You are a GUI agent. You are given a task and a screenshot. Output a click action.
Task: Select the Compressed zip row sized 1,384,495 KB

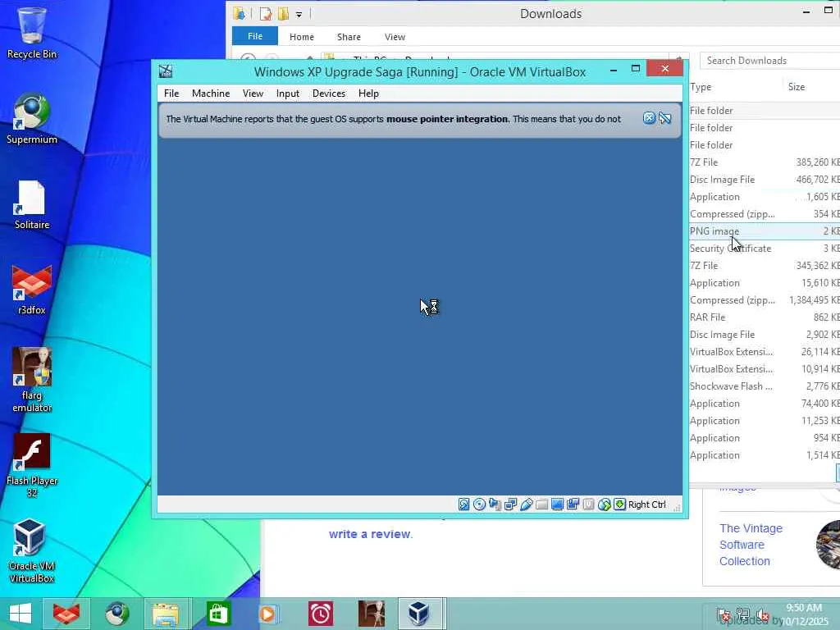click(x=765, y=300)
